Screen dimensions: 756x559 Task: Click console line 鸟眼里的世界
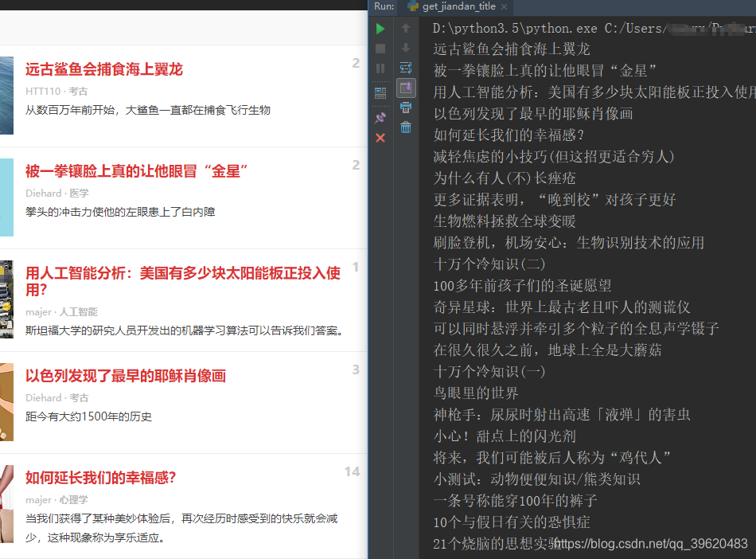coord(475,393)
